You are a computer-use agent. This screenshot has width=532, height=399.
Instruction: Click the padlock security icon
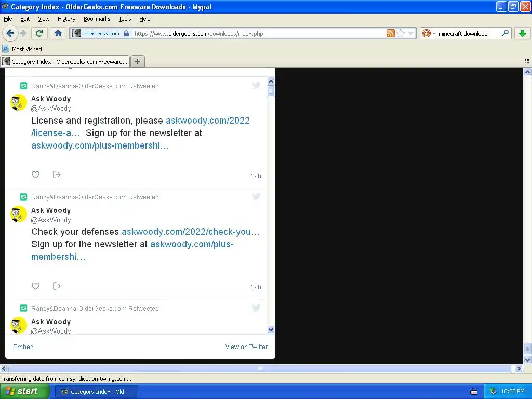pyautogui.click(x=126, y=33)
